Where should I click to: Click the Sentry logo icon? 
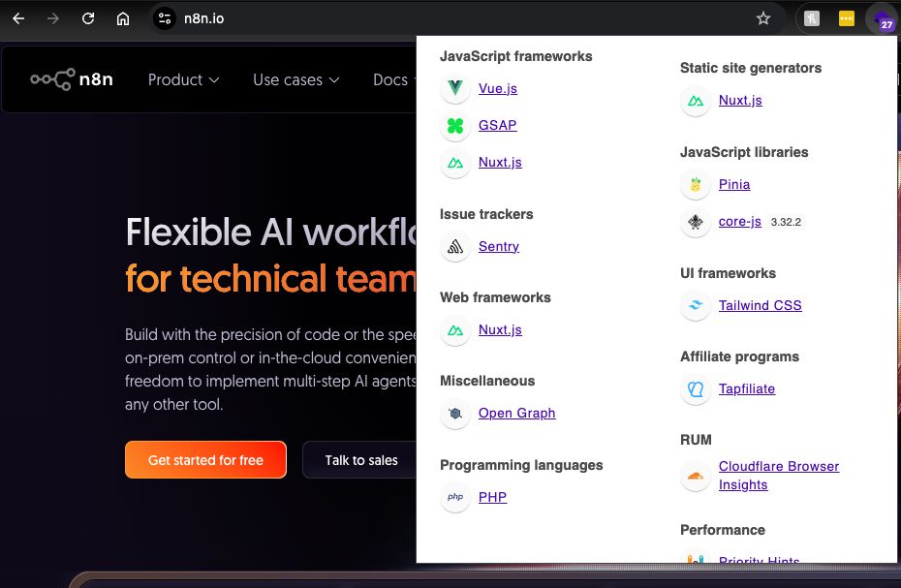click(x=455, y=247)
